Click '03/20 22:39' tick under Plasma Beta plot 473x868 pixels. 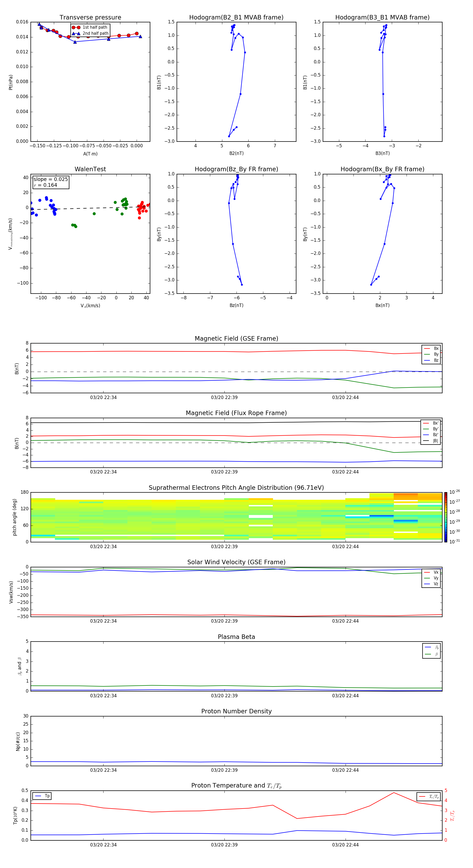pyautogui.click(x=224, y=696)
